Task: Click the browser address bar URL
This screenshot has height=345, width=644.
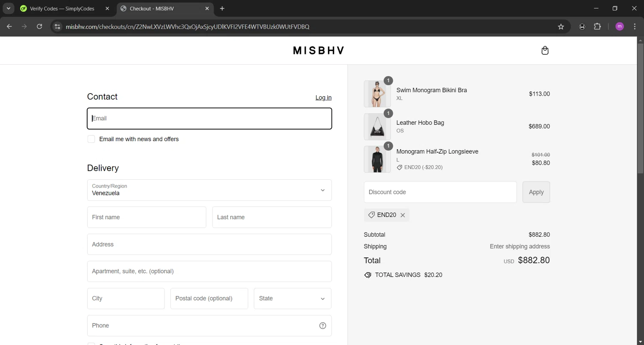Action: [187, 27]
